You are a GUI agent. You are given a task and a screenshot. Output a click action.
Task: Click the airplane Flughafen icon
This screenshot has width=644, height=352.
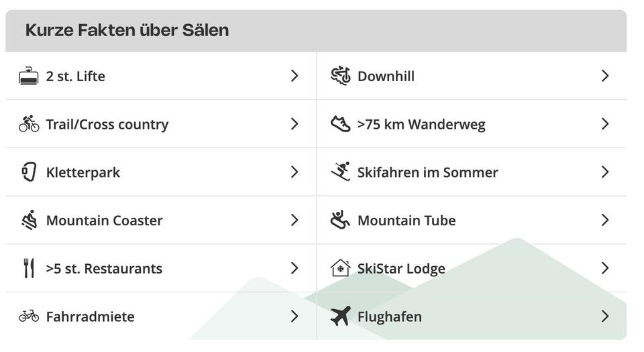(x=341, y=316)
